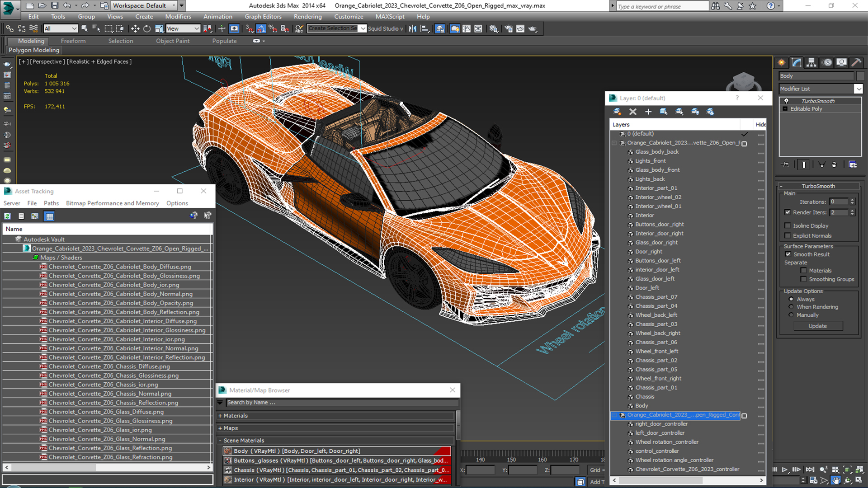Toggle the Percent Snap button
This screenshot has height=488, width=868.
tap(273, 28)
